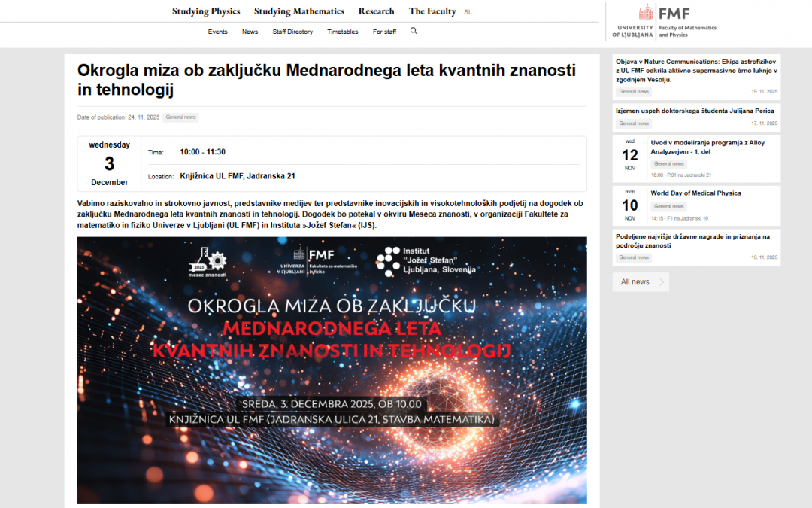
Task: Expand The Faculty menu
Action: 432,11
